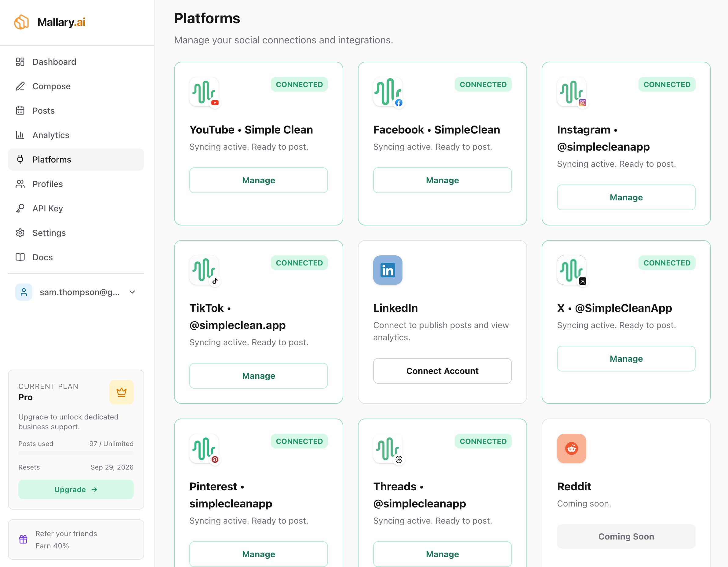Click the Posts used progress bar
The height and width of the screenshot is (567, 728).
(76, 453)
